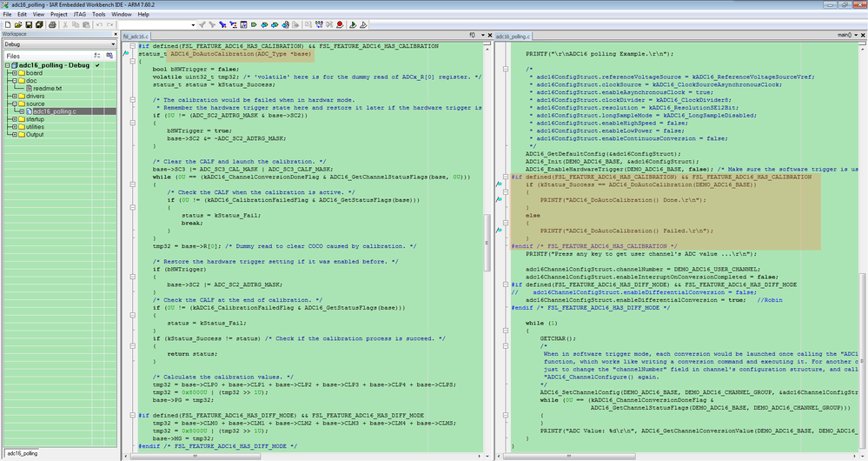The width and height of the screenshot is (868, 461).
Task: Click the right editor's vertical scrollbar thumb
Action: (x=863, y=360)
